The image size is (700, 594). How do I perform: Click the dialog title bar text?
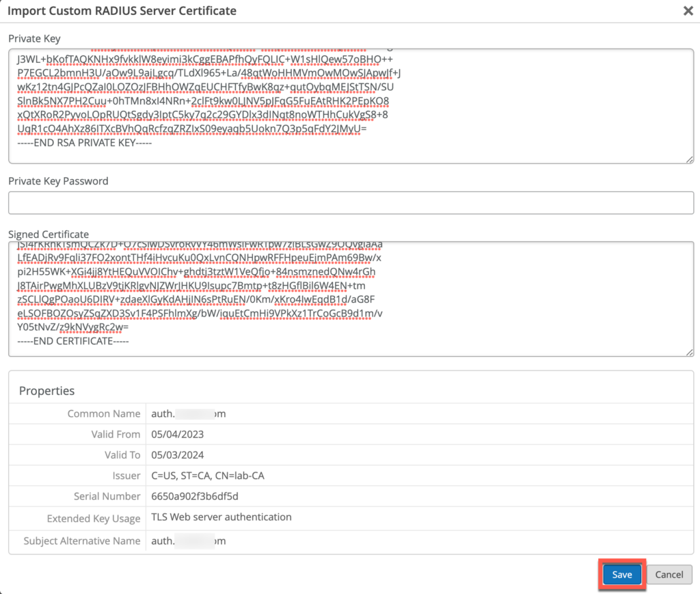(120, 11)
